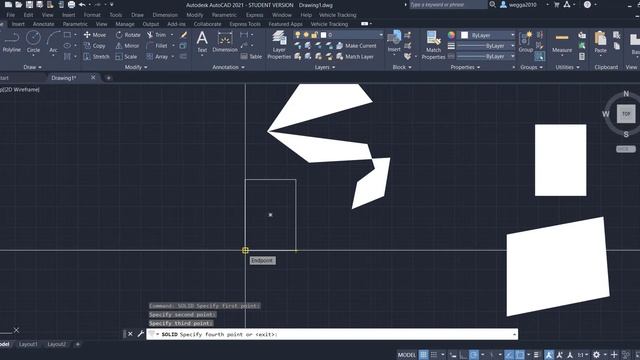Insert multiline Text annotation
The image size is (640, 360).
[202, 42]
